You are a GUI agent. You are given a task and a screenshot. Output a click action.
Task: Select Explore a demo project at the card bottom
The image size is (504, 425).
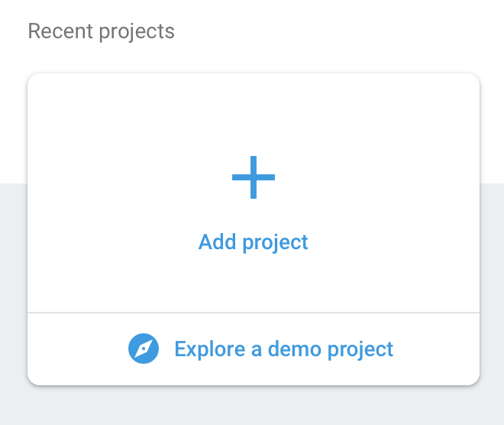click(283, 349)
